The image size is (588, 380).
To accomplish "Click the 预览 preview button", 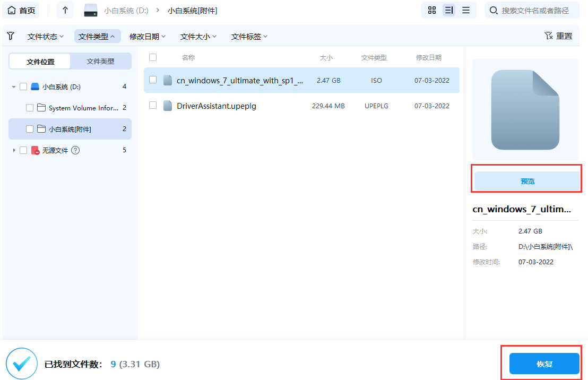I will 526,180.
